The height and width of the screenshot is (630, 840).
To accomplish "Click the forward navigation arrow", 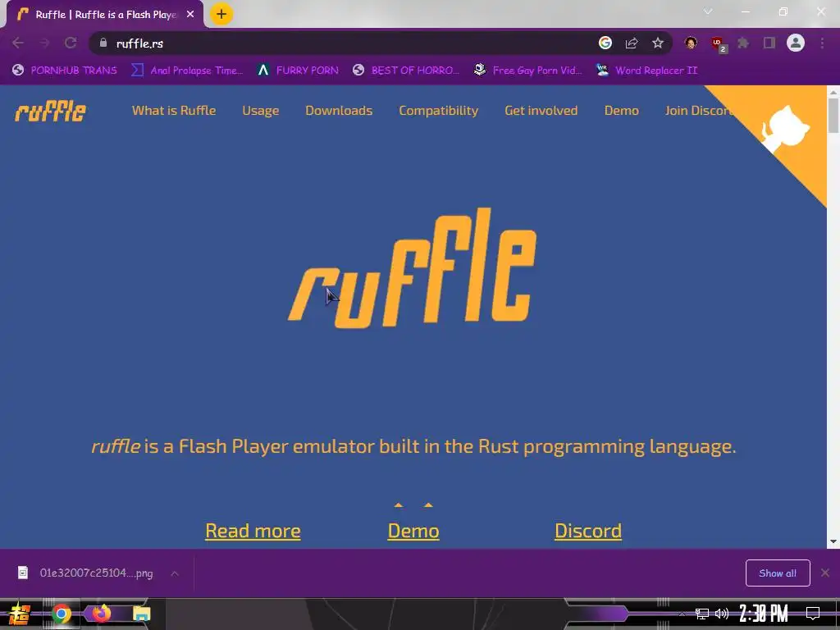I will tap(44, 43).
